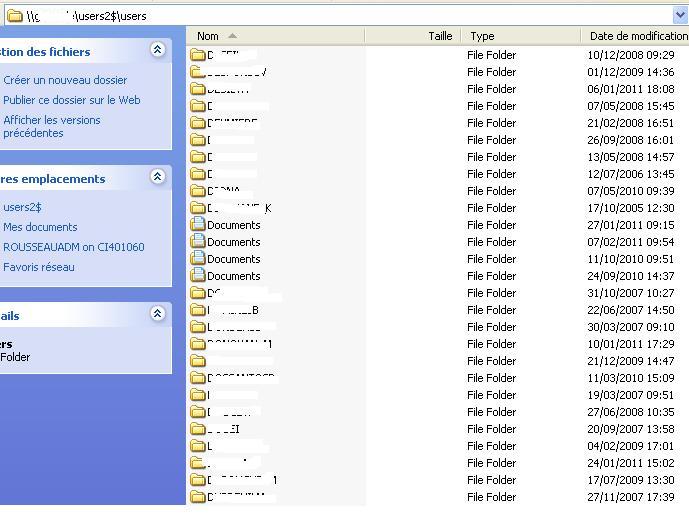Click folder icon of row dated 21/12/2009 14:47

click(x=198, y=361)
